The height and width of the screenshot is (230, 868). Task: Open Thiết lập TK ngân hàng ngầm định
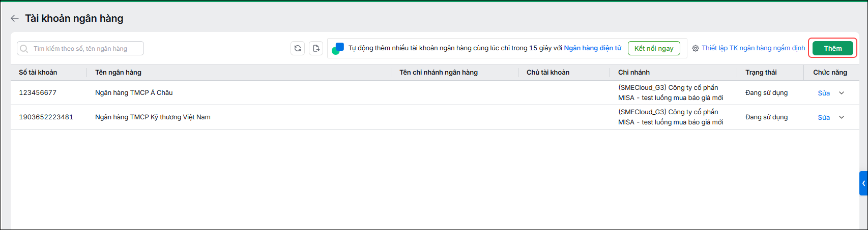[754, 48]
